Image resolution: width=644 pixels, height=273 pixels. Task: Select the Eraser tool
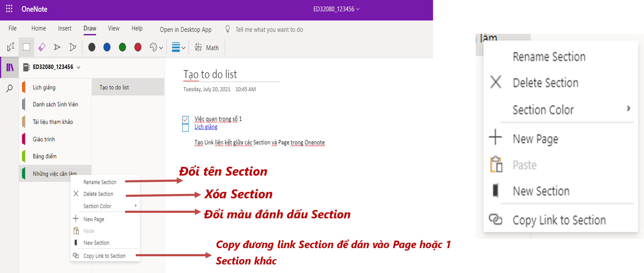click(42, 47)
